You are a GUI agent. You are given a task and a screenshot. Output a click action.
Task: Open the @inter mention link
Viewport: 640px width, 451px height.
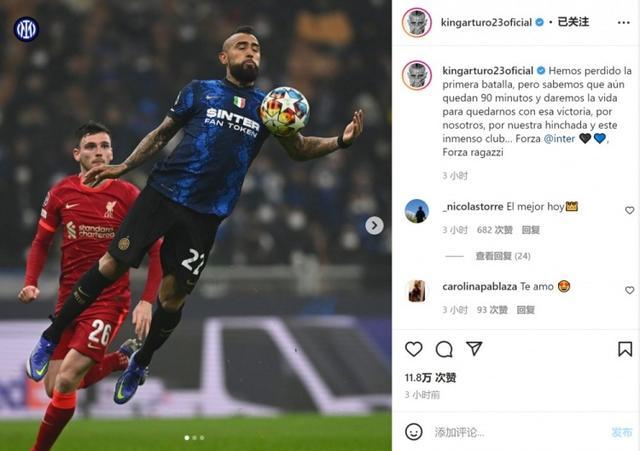pos(559,139)
